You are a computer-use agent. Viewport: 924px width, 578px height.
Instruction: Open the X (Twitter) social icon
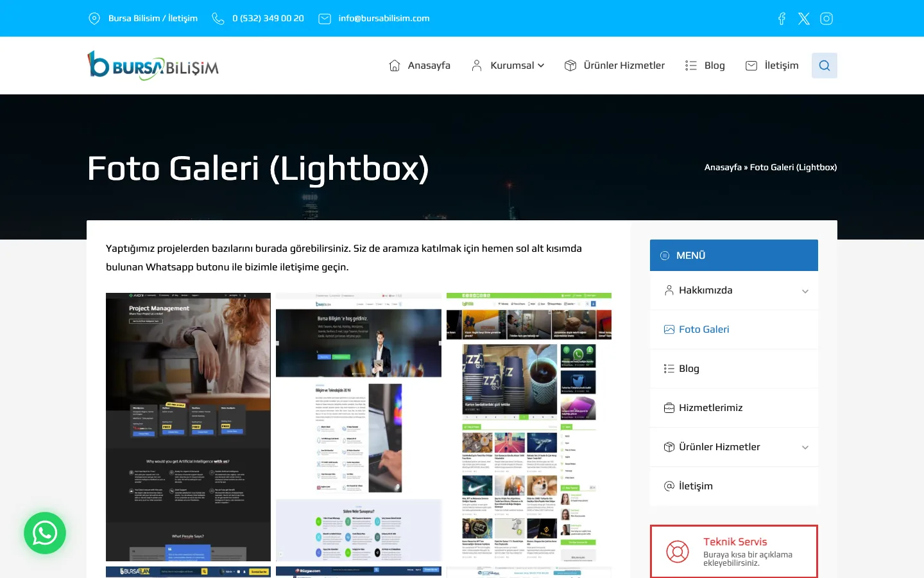tap(804, 19)
